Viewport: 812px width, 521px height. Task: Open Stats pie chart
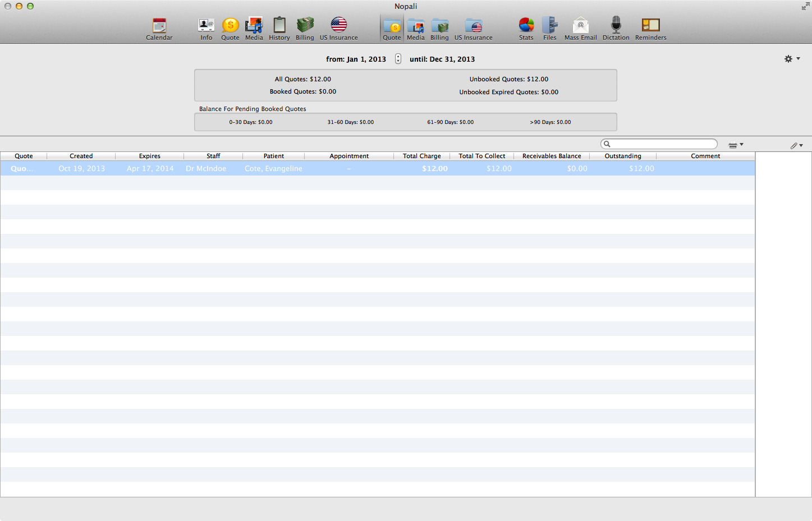[526, 29]
